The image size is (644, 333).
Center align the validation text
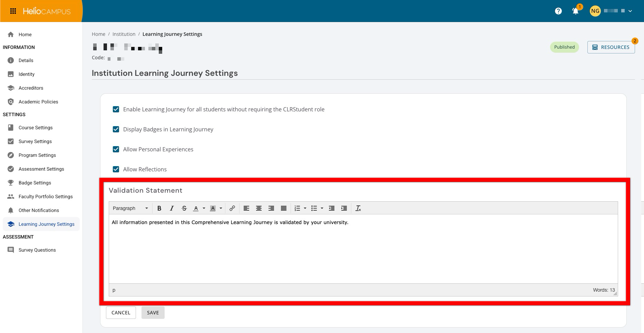coord(258,208)
